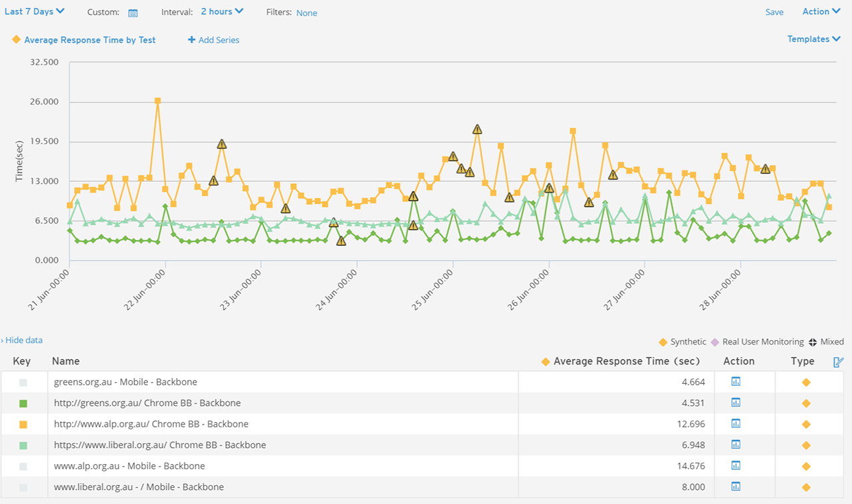Image resolution: width=852 pixels, height=504 pixels.
Task: Click the Real User Monitoring legend icon
Action: tap(715, 342)
